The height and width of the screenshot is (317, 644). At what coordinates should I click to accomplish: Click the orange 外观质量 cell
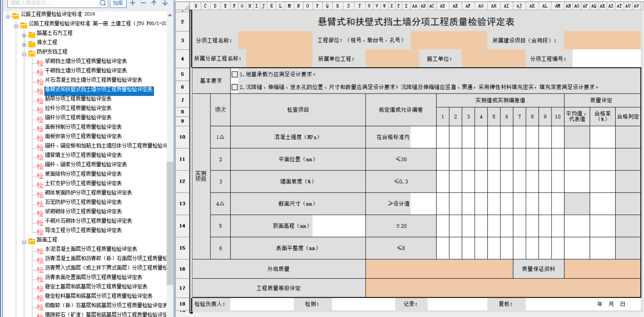(439, 269)
